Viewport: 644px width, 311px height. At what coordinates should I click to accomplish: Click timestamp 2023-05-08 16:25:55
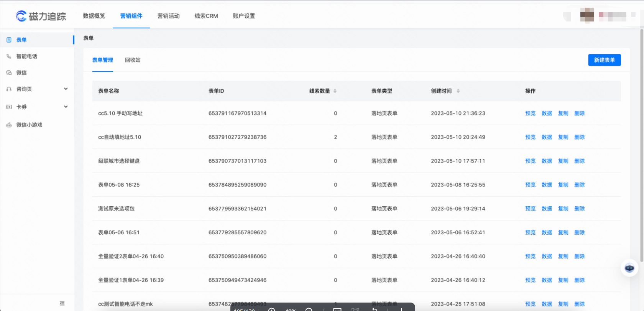pos(458,185)
